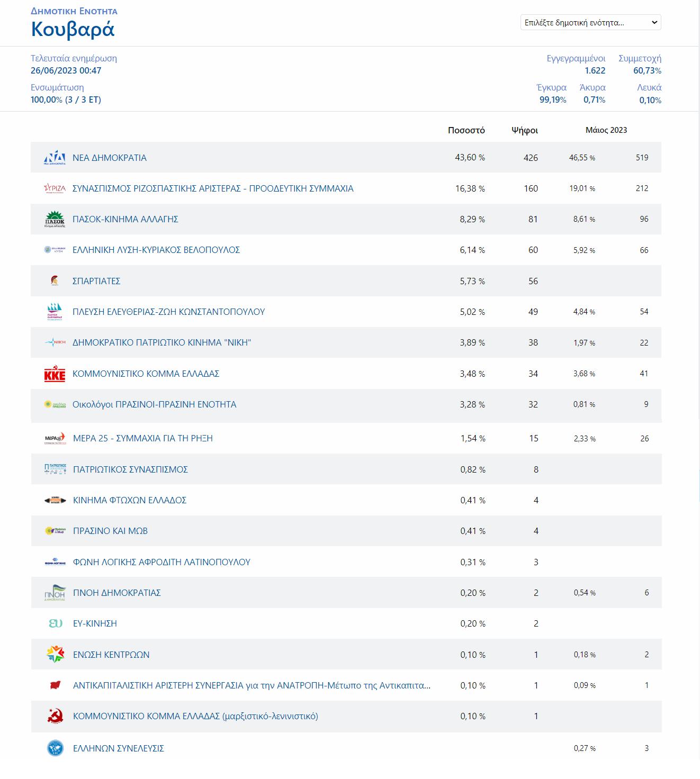Click the Φωνή Λογικής logo
This screenshot has height=779, width=700.
(x=55, y=562)
